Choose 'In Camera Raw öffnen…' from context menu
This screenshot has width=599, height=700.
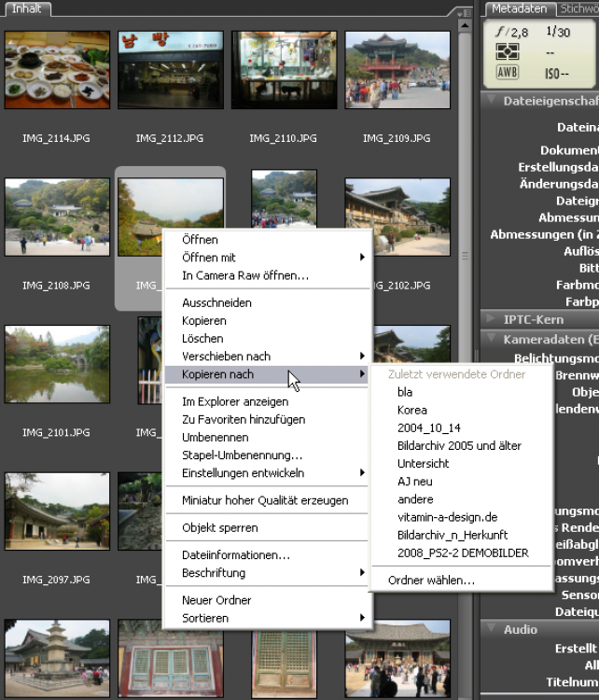click(x=245, y=275)
